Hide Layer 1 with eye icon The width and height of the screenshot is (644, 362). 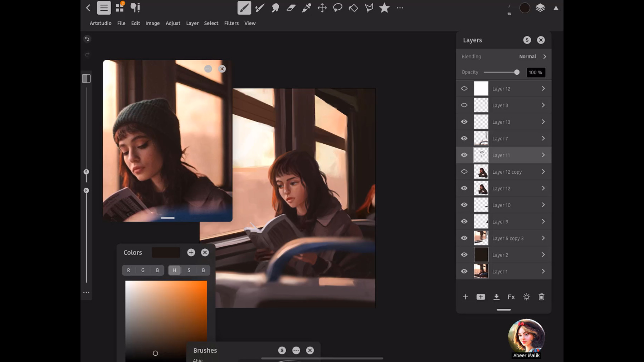[464, 272]
